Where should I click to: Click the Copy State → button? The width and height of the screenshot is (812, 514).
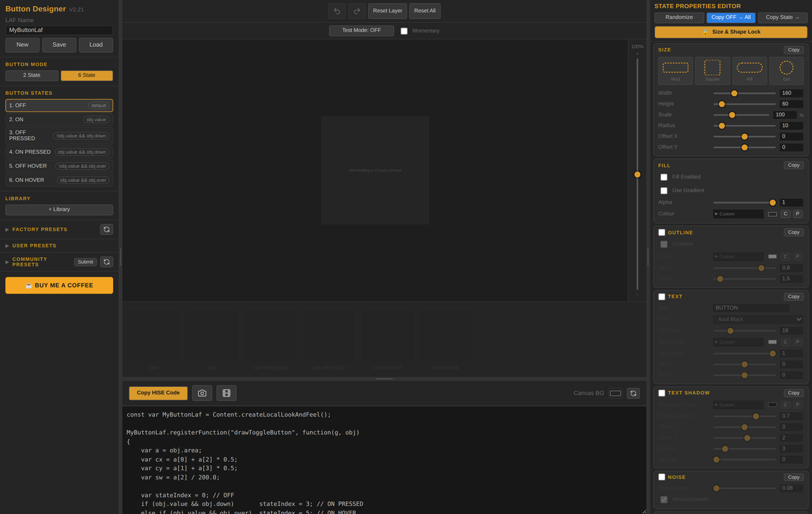(x=782, y=18)
